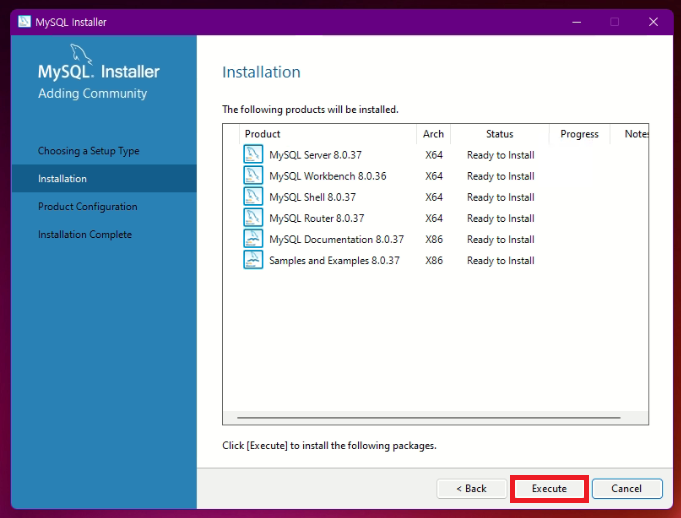Click the X86 cell for Samples and Examples
Viewport: 681px width, 518px height.
(434, 261)
